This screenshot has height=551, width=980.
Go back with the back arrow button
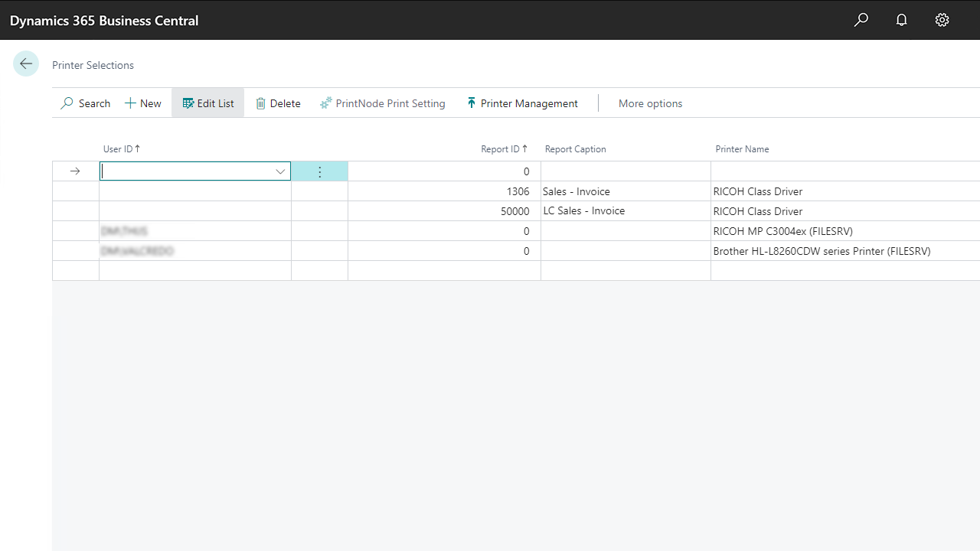[26, 64]
